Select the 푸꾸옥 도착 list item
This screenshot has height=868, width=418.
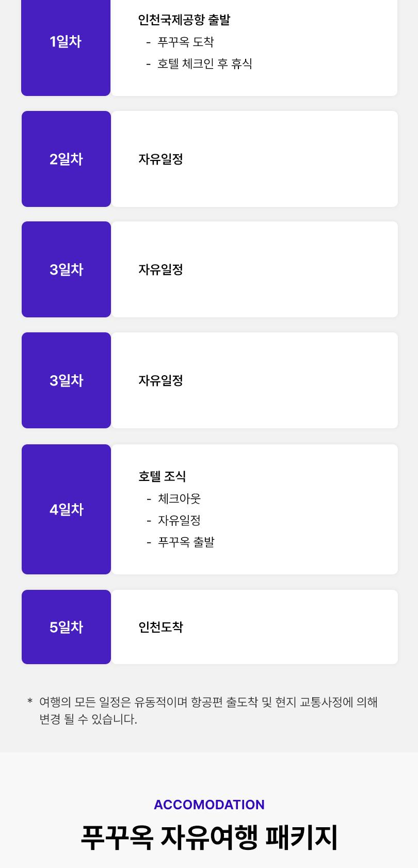click(186, 42)
